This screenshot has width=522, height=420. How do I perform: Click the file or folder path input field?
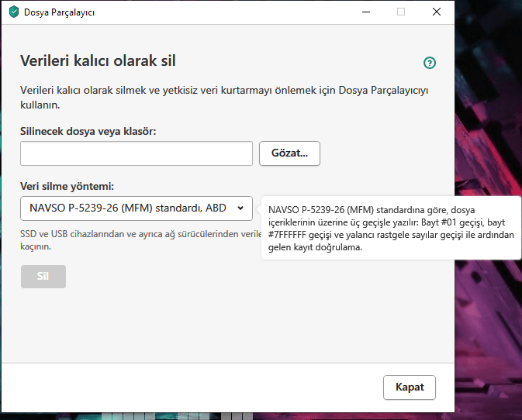137,153
